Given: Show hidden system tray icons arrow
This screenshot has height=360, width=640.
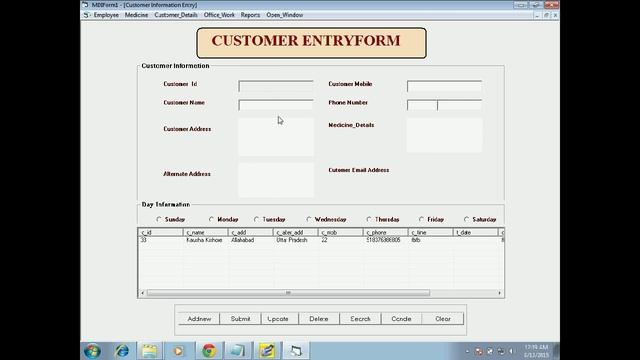Looking at the screenshot, I should click(468, 351).
